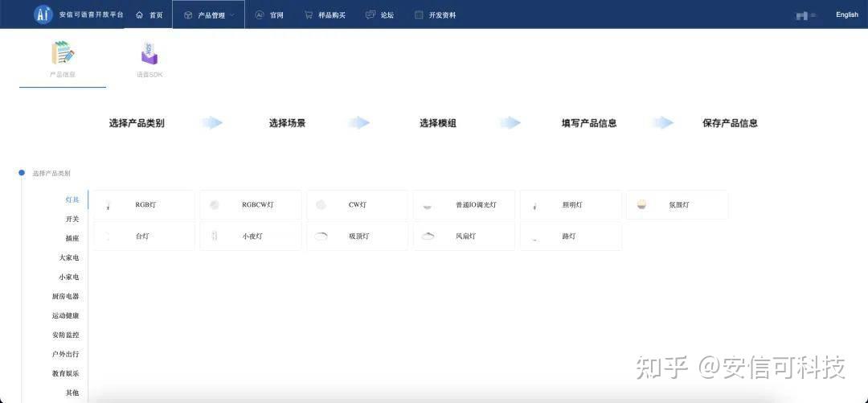
Task: Click the 选择产品类别 step heading
Action: [137, 123]
